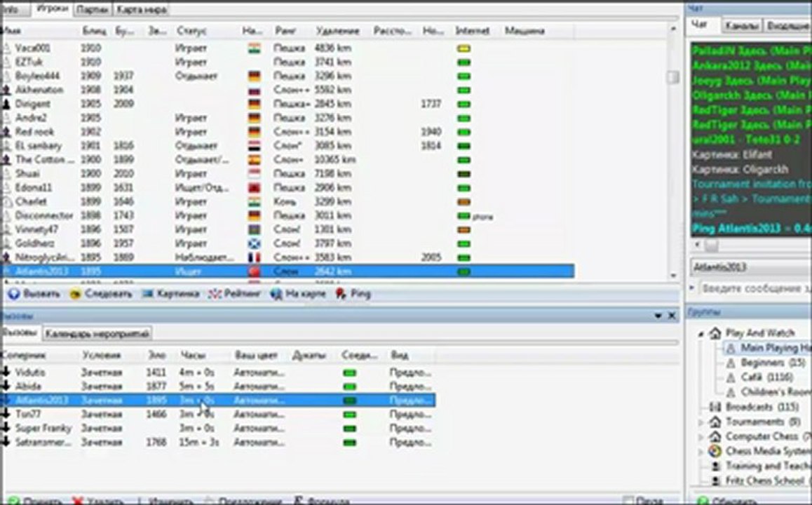Switch to the Партии tab
Image resolution: width=812 pixels, height=505 pixels.
(x=92, y=10)
